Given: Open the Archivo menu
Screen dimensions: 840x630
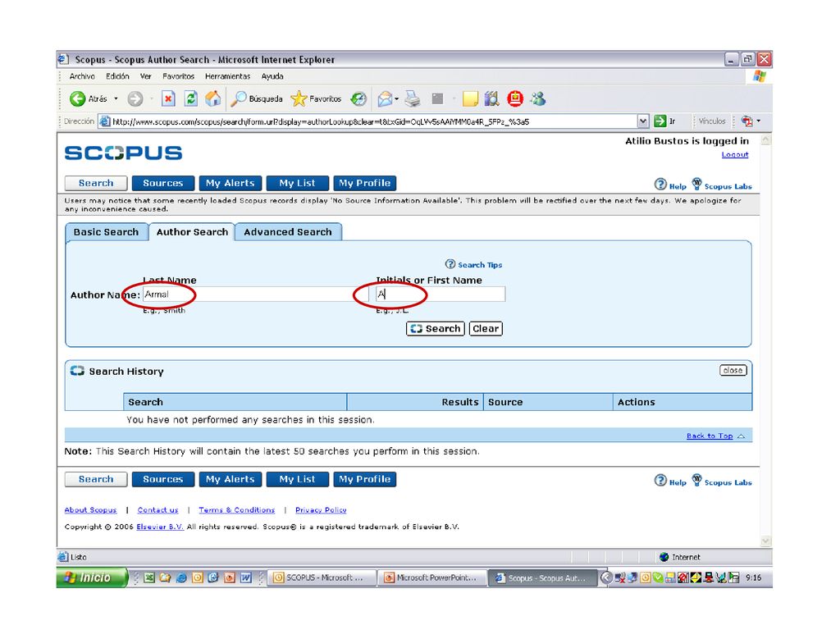Looking at the screenshot, I should [82, 76].
